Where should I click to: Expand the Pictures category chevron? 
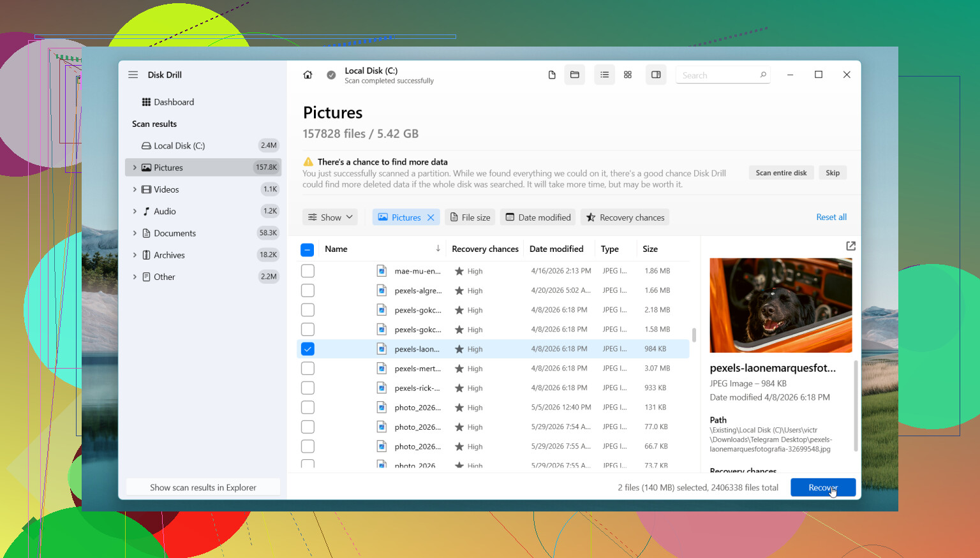[x=134, y=168]
